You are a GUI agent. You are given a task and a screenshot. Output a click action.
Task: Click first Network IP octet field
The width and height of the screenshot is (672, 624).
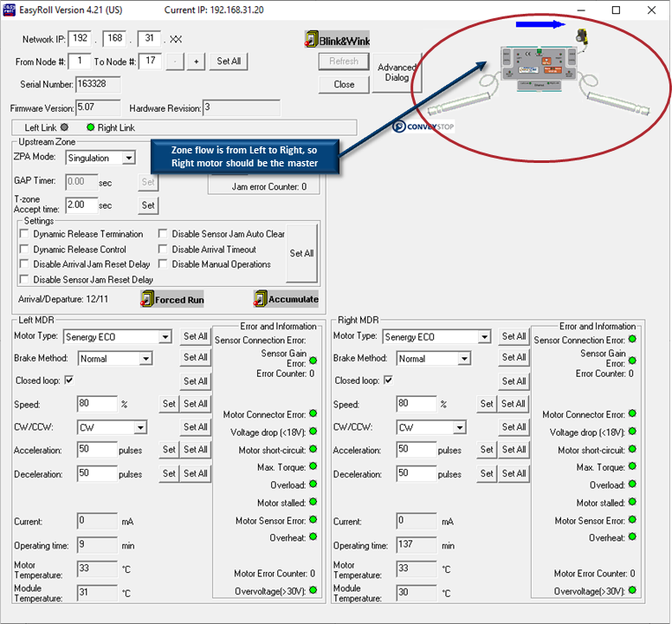pyautogui.click(x=81, y=39)
